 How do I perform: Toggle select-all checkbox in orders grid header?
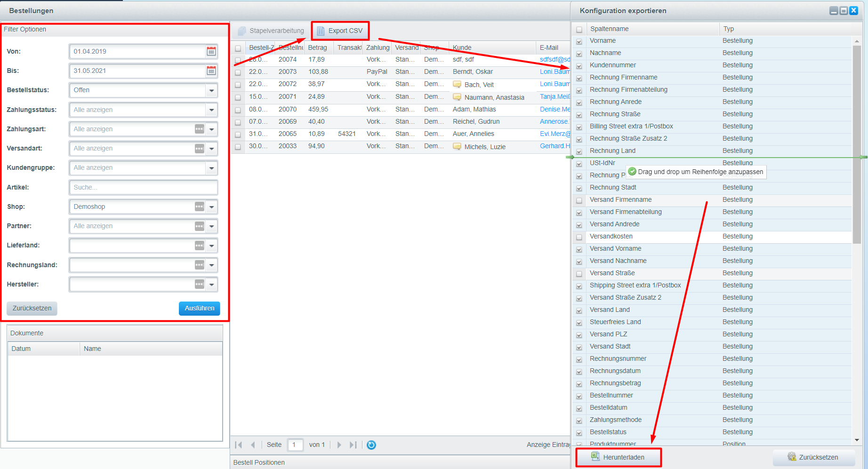(238, 48)
